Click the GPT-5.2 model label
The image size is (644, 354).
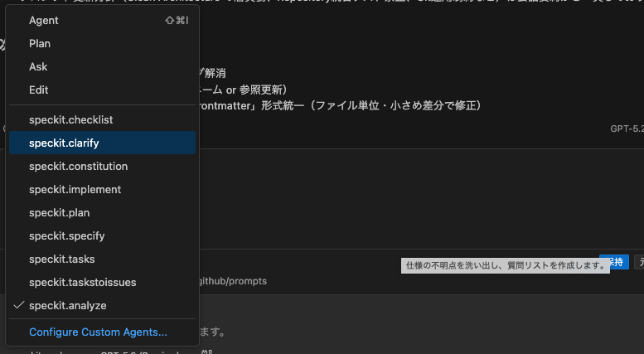coord(627,129)
